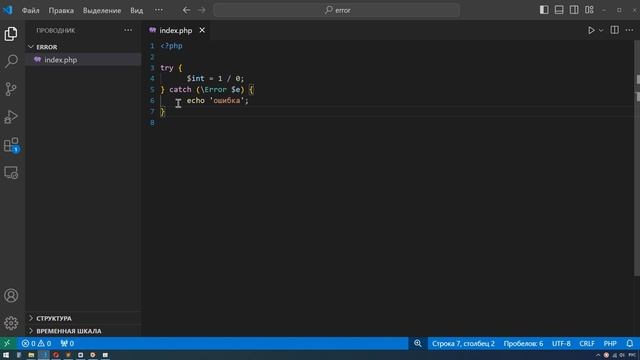The image size is (640, 360).
Task: Open Explorer panel actions ellipsis
Action: [128, 30]
